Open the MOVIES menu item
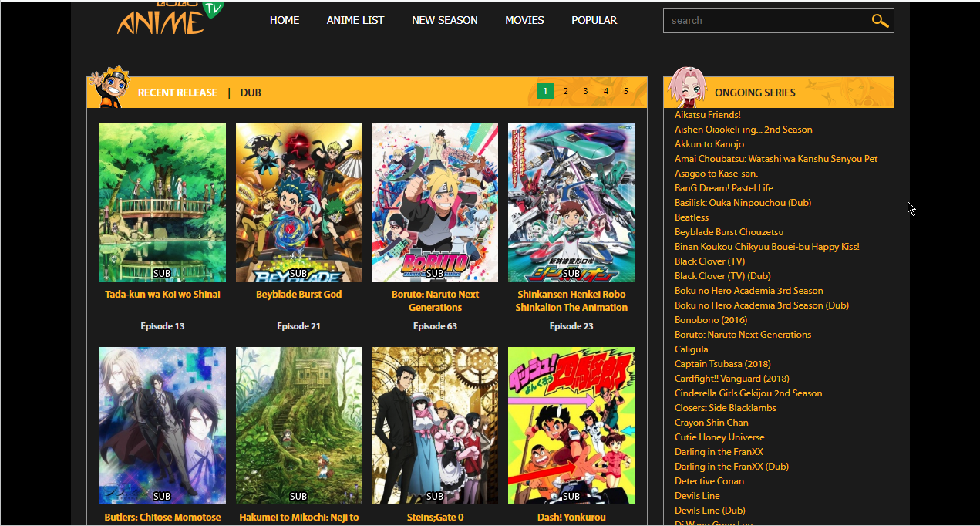The width and height of the screenshot is (980, 526). pos(524,20)
